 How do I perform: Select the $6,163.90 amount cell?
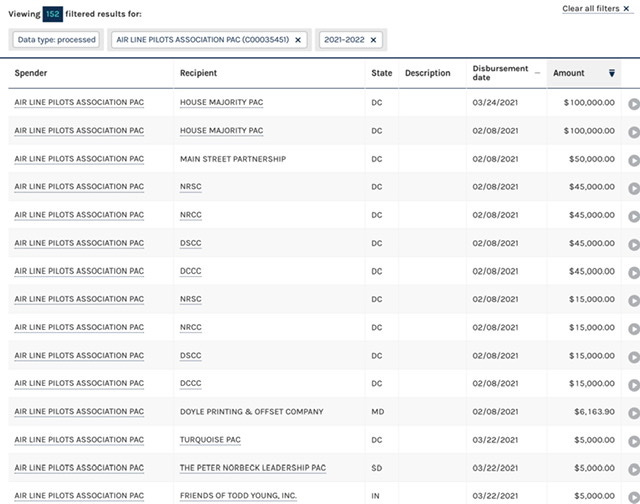coord(594,411)
